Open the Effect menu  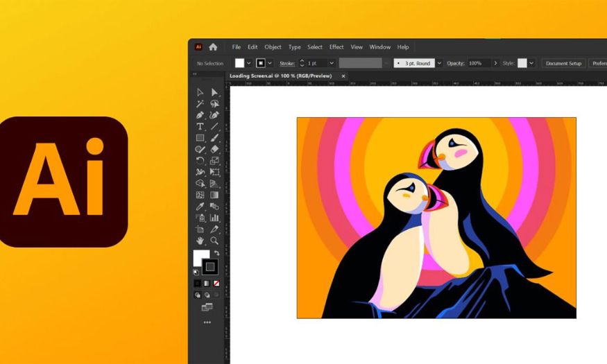(x=336, y=47)
